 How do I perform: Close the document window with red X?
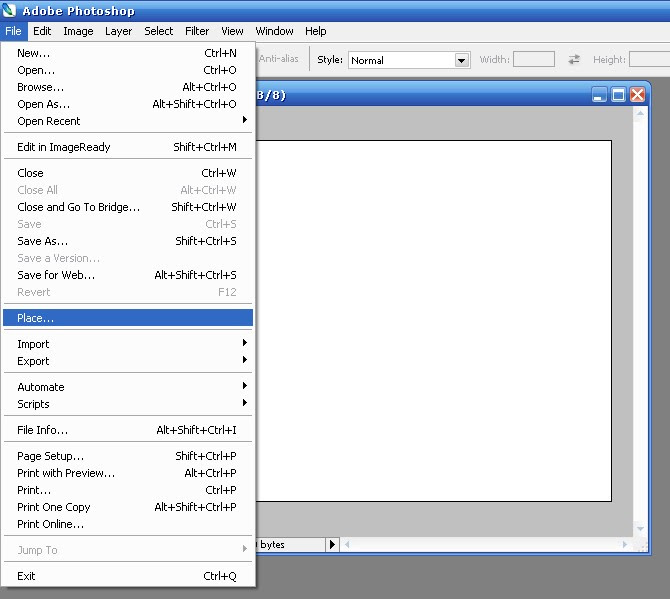(637, 94)
